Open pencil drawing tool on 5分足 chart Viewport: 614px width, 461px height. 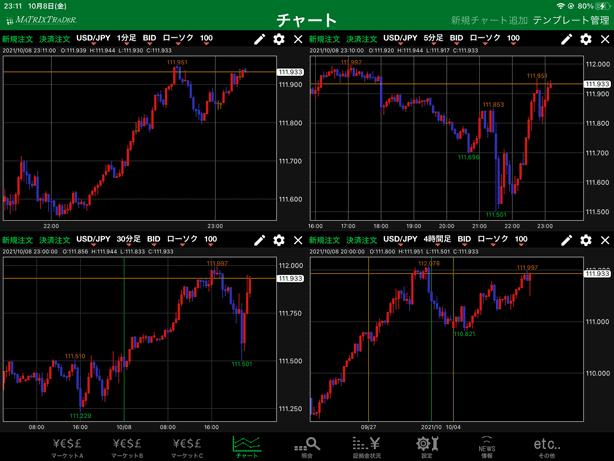tap(567, 39)
